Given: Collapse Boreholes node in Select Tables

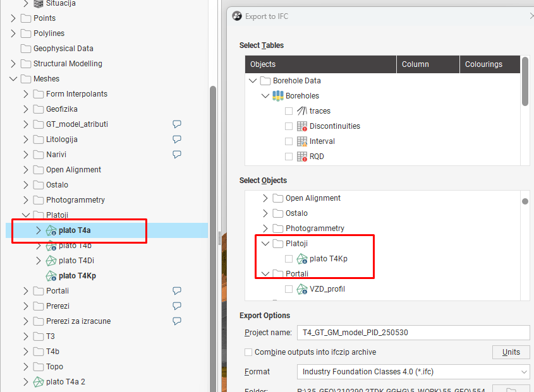Looking at the screenshot, I should (265, 95).
